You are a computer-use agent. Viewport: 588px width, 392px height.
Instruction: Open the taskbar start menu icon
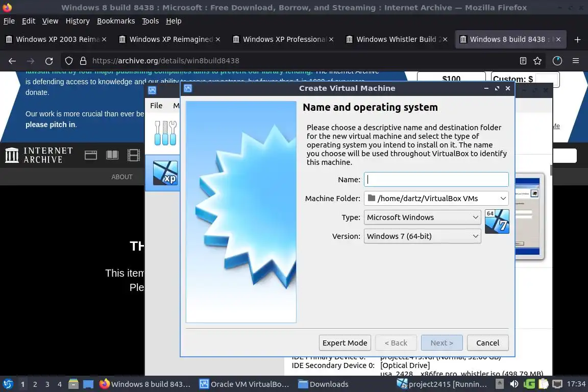[x=8, y=384]
